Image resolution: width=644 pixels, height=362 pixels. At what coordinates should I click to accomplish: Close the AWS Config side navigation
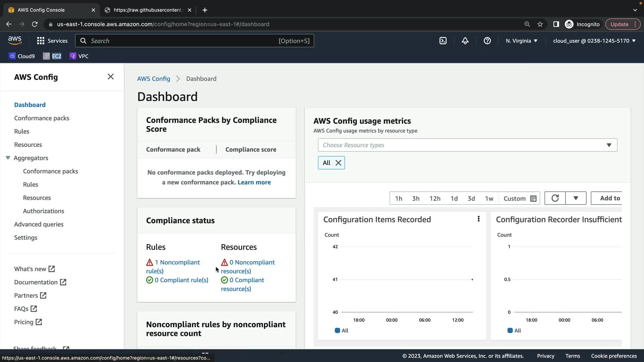pos(111,77)
